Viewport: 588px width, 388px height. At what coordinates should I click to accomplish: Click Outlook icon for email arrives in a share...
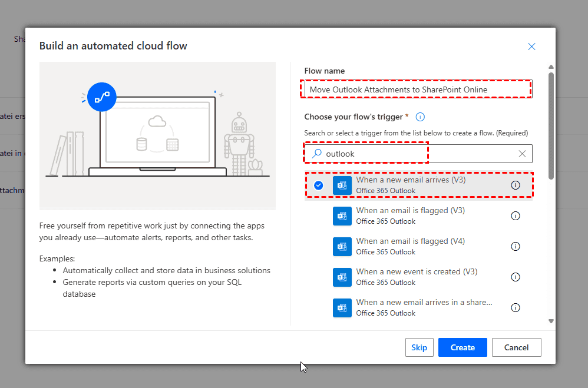[x=342, y=308]
